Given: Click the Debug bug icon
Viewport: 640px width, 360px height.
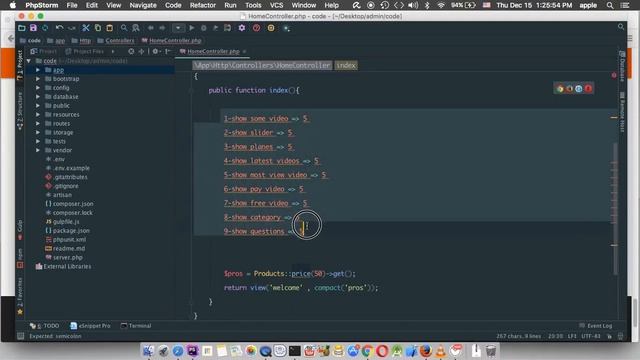Looking at the screenshot, I should [203, 28].
